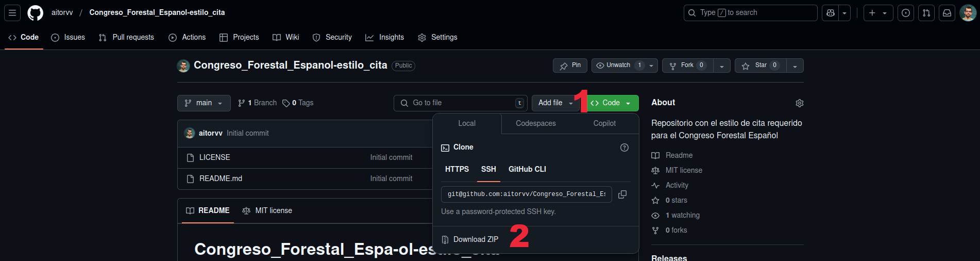
Task: Open the create new plus menu
Action: pos(878,13)
